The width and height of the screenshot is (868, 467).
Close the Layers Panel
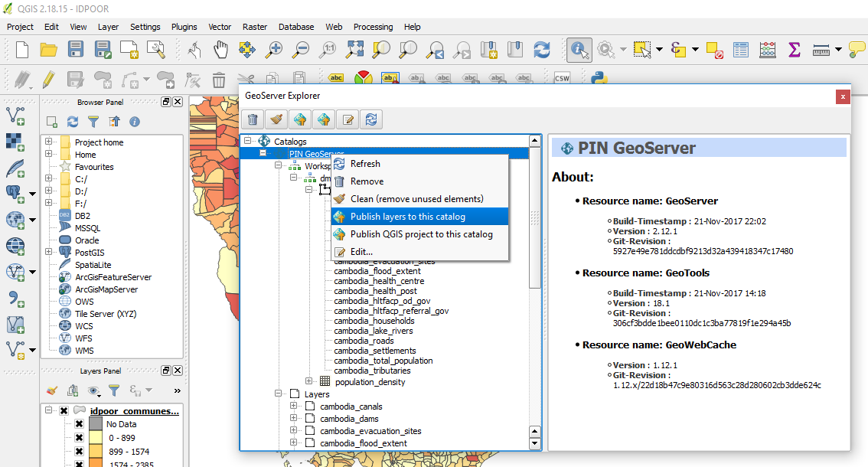(178, 370)
